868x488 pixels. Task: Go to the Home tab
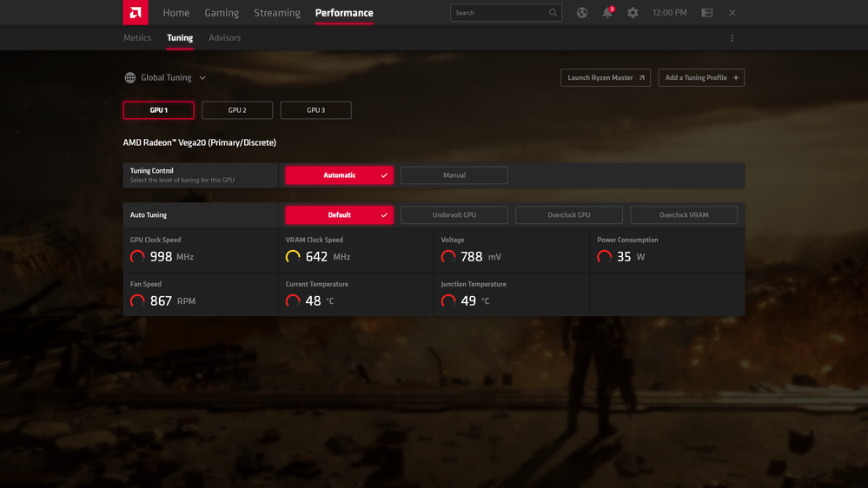tap(176, 13)
